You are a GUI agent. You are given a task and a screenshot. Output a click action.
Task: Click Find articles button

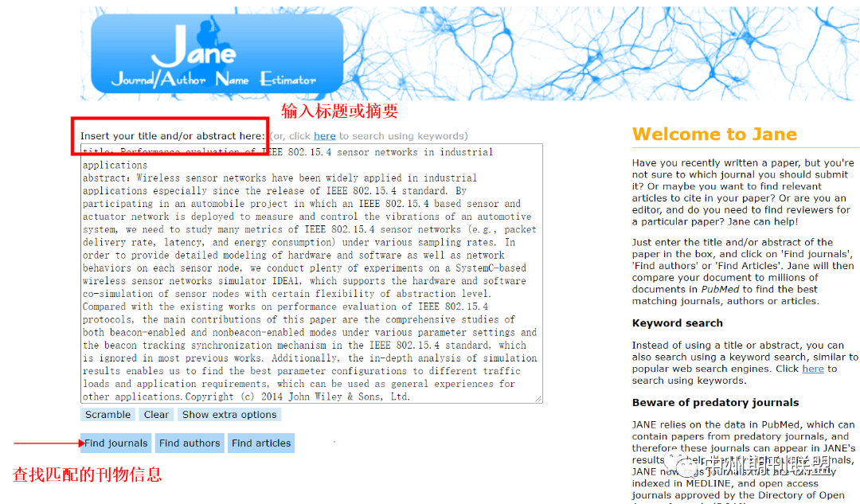[261, 443]
